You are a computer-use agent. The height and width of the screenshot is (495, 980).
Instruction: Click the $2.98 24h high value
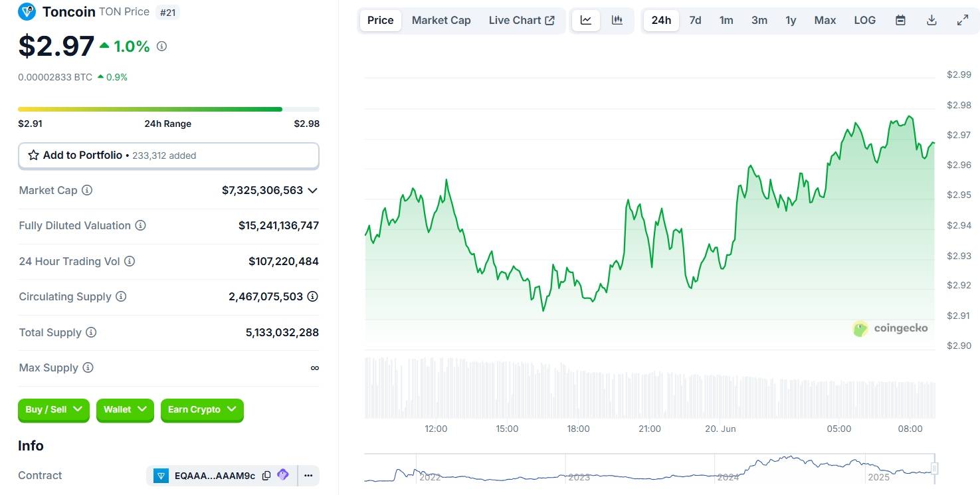pos(307,124)
